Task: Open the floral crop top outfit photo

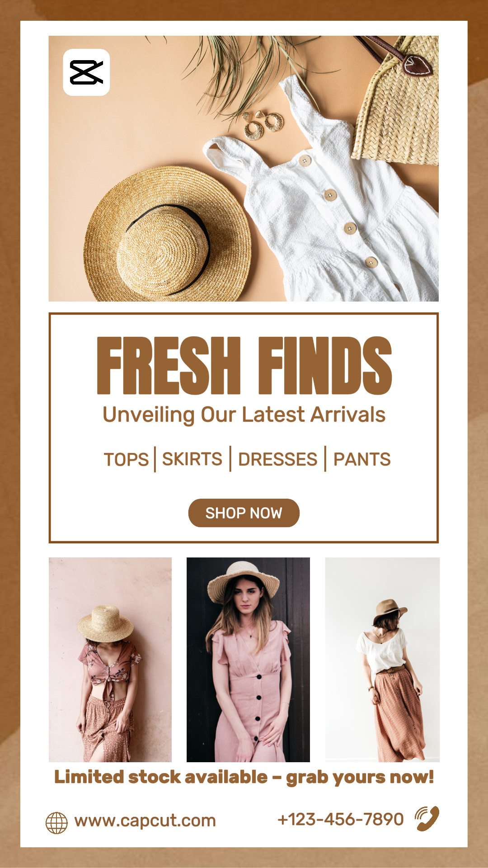Action: [x=110, y=660]
